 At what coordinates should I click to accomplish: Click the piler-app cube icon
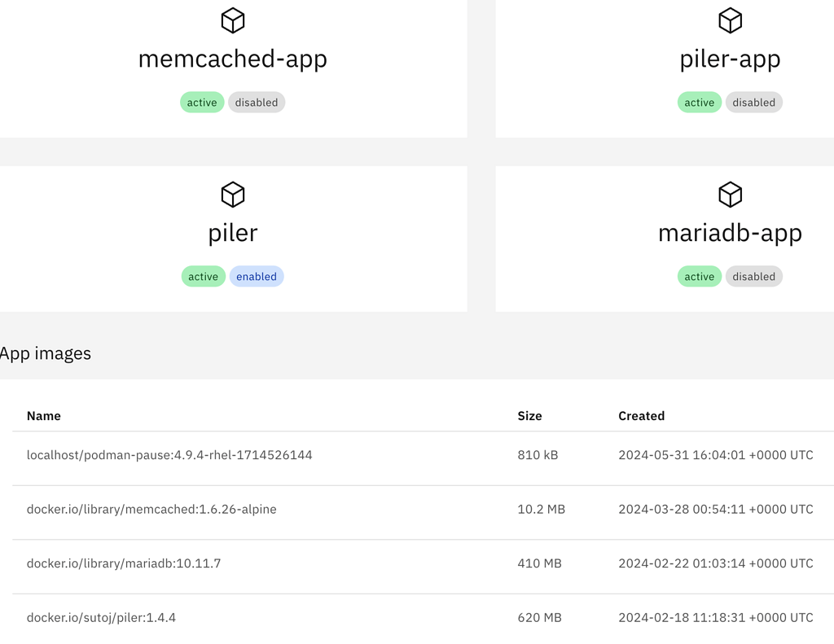(730, 20)
